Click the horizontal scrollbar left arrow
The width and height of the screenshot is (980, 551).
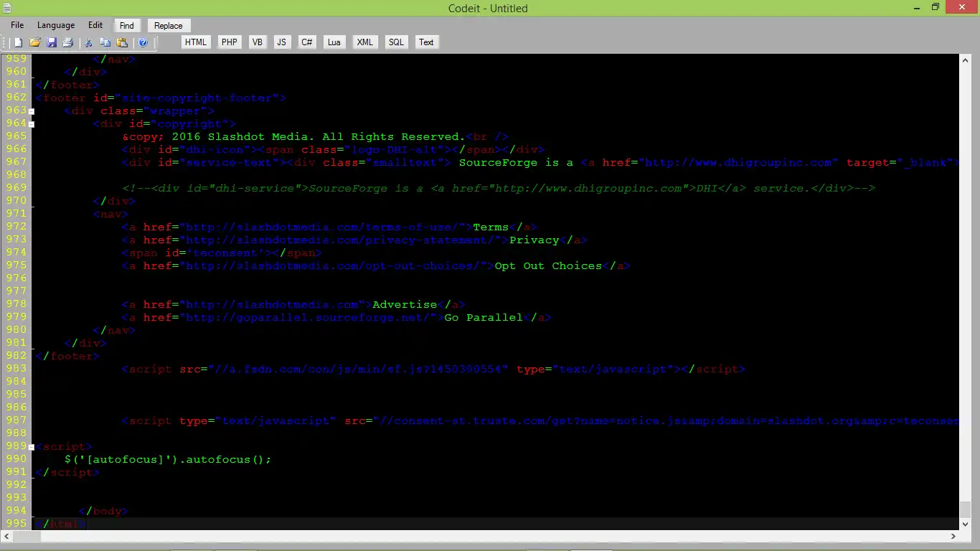[x=7, y=536]
